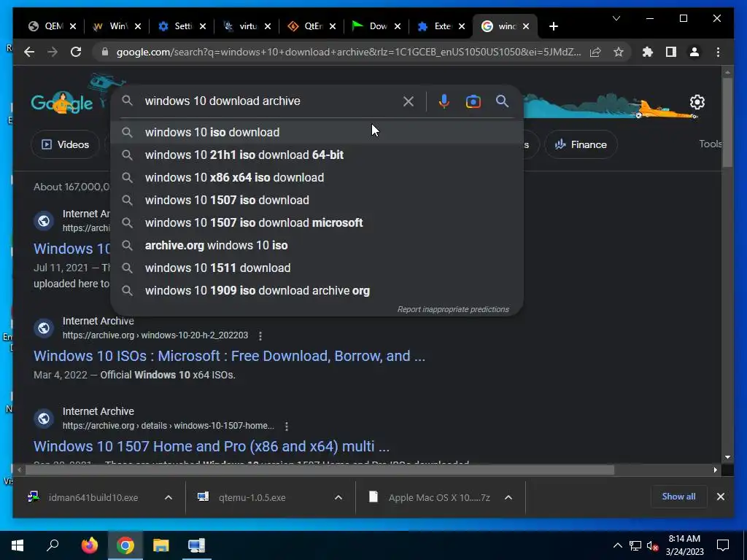Open Chrome extensions puzzle icon

(x=648, y=52)
